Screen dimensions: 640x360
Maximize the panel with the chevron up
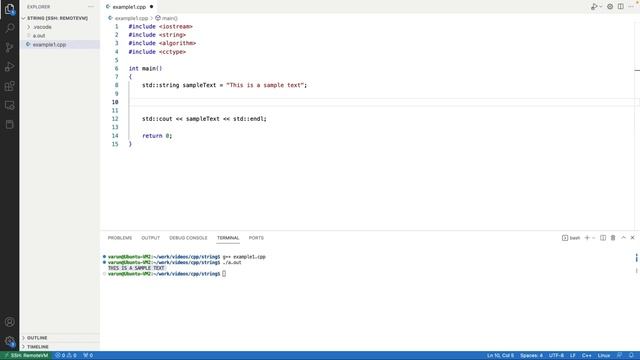[623, 238]
